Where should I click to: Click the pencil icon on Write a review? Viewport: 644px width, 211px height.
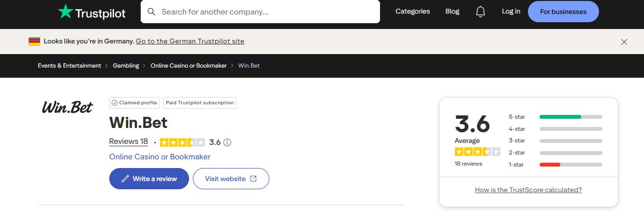(x=125, y=179)
